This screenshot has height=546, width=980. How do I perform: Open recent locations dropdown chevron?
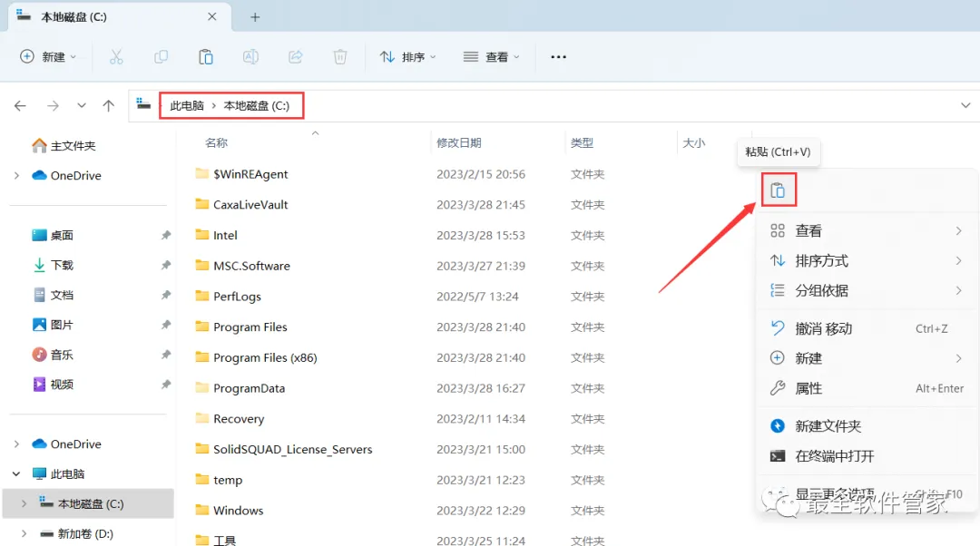82,105
